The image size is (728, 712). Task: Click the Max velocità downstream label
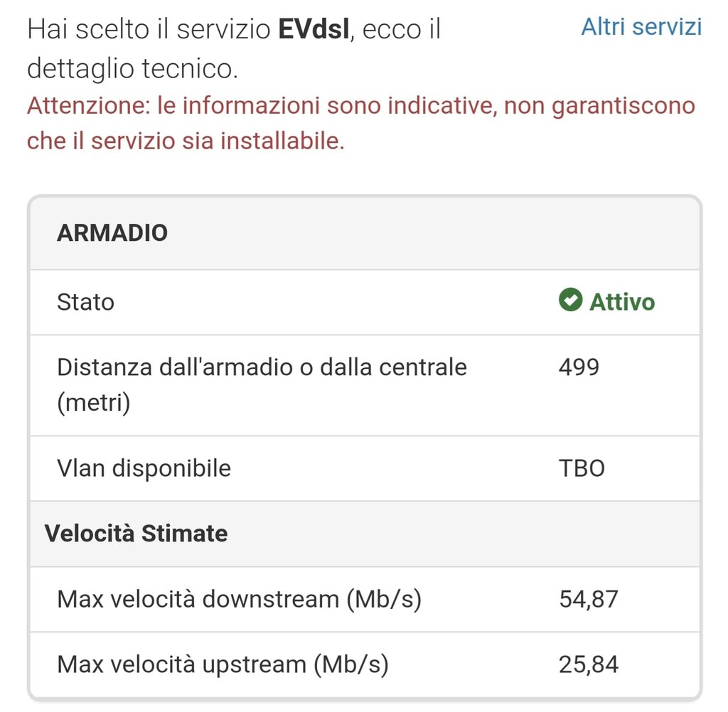[239, 599]
